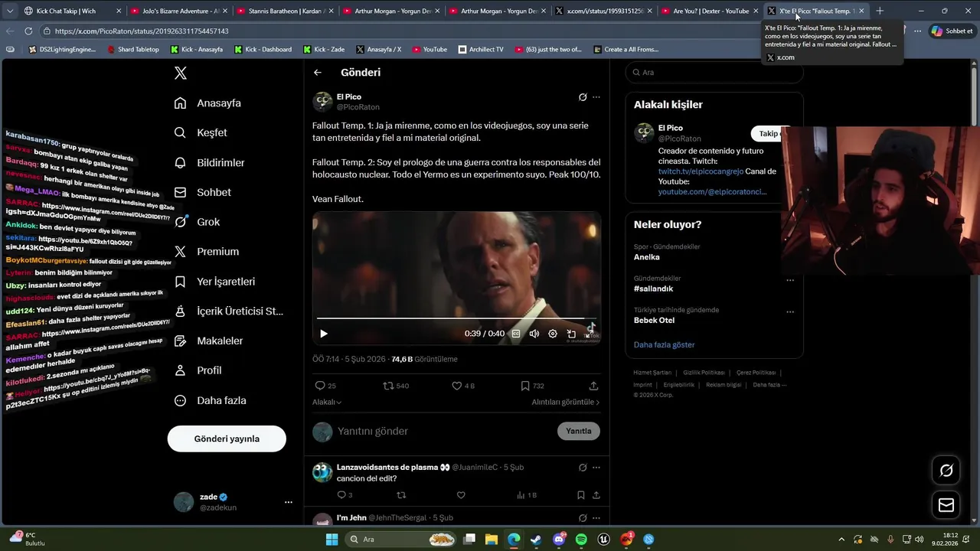Open account menu next to zade
980x551 pixels.
(x=289, y=502)
